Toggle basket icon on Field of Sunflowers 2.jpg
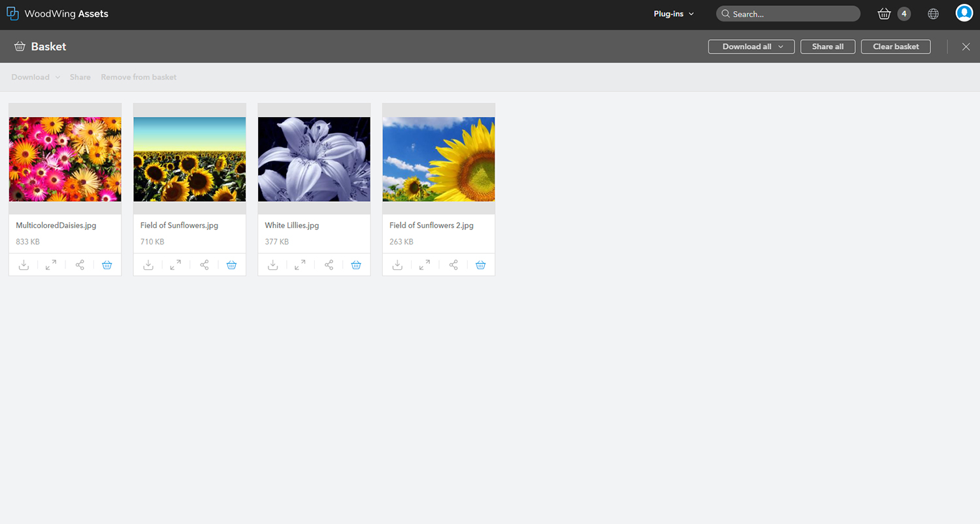Viewport: 980px width, 524px height. (x=481, y=265)
